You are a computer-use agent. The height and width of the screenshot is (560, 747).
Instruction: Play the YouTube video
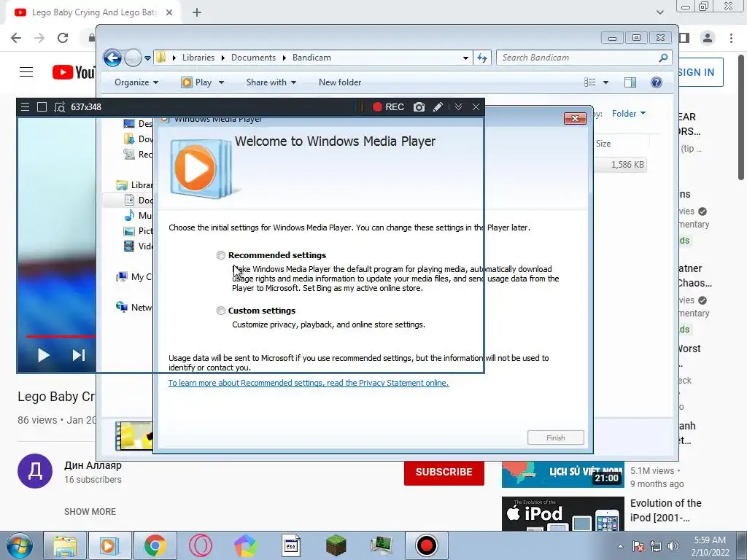43,355
